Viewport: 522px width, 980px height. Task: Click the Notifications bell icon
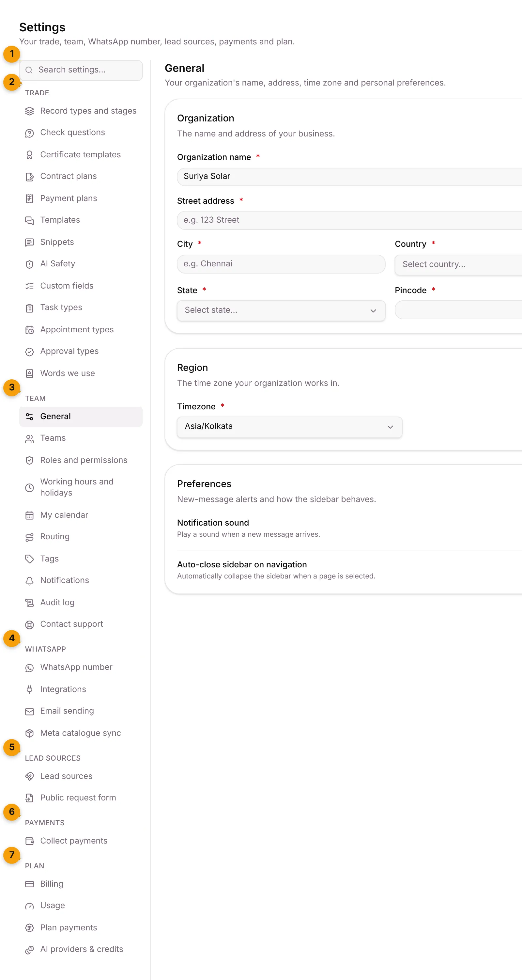pos(29,580)
